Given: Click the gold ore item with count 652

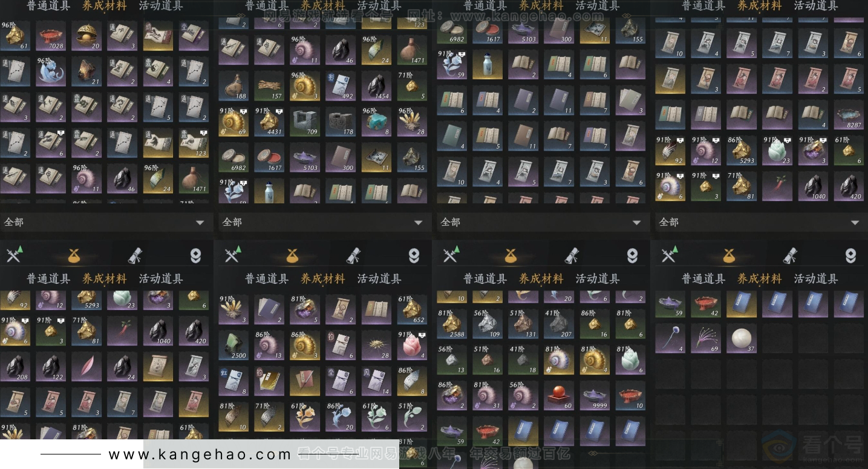Looking at the screenshot, I should click(412, 310).
